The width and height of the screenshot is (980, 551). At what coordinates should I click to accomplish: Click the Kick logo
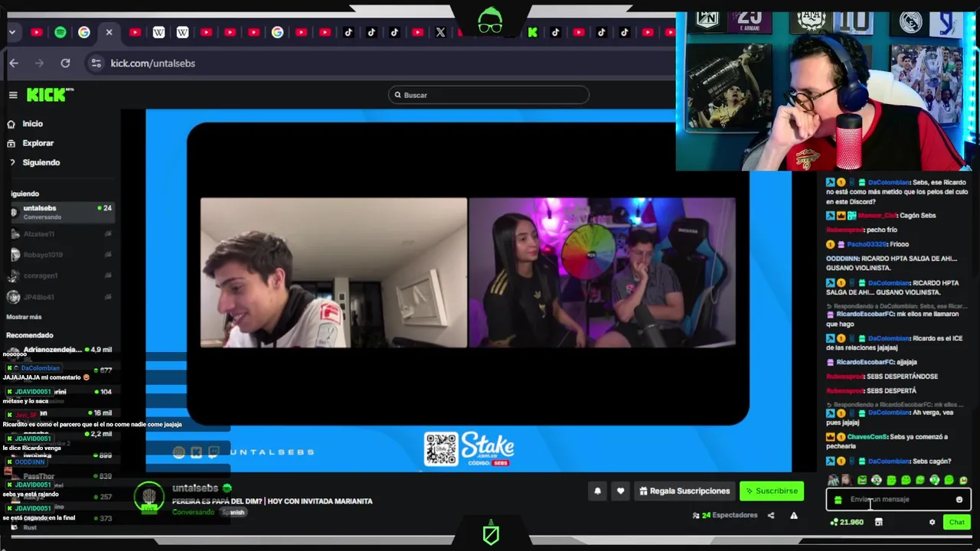tap(47, 95)
